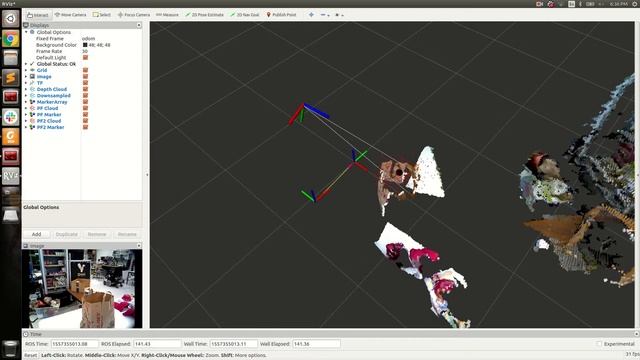Expand the TF display node
The image size is (640, 360).
click(x=26, y=83)
